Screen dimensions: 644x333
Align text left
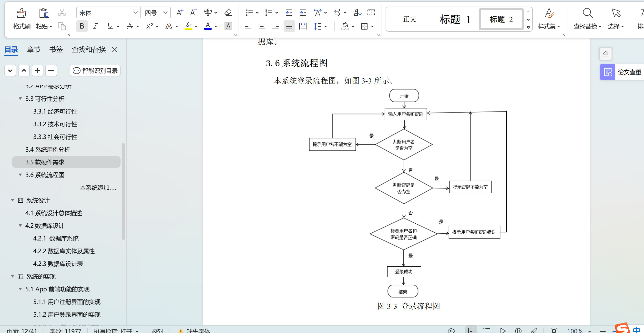pos(248,26)
